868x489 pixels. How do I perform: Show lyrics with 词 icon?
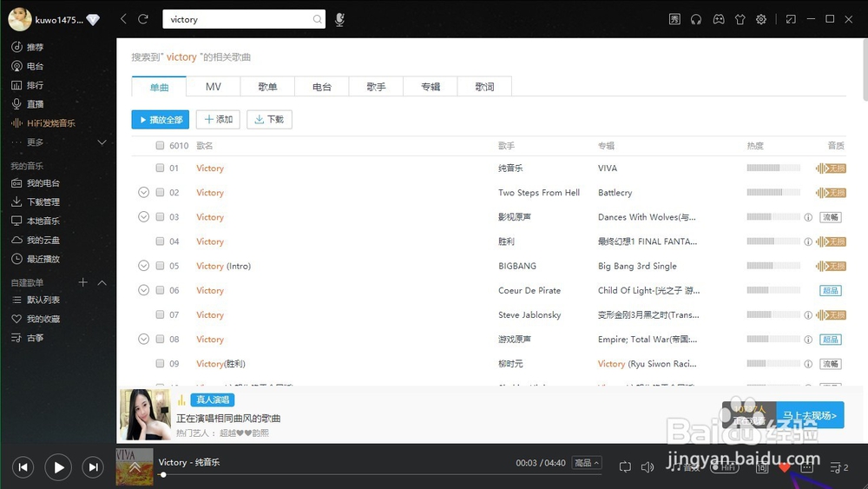pos(762,467)
